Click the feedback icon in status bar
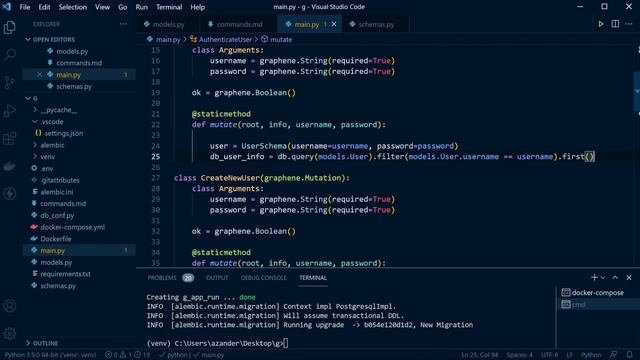Viewport: 640px width, 360px height. 613,355
